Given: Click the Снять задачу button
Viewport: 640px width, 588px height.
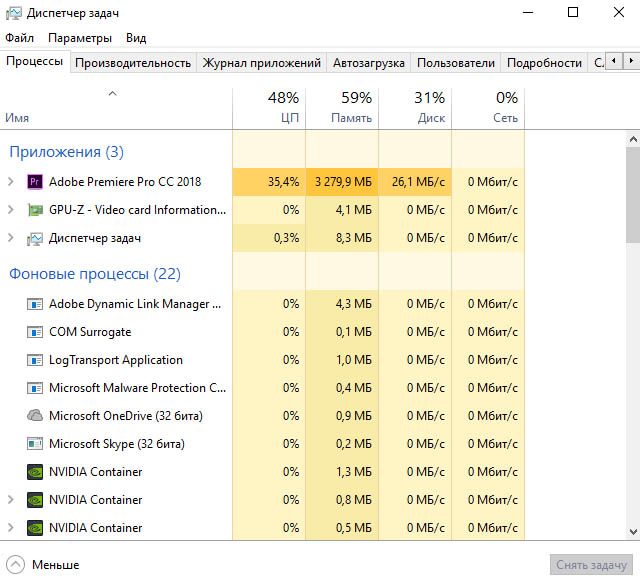Looking at the screenshot, I should click(591, 565).
